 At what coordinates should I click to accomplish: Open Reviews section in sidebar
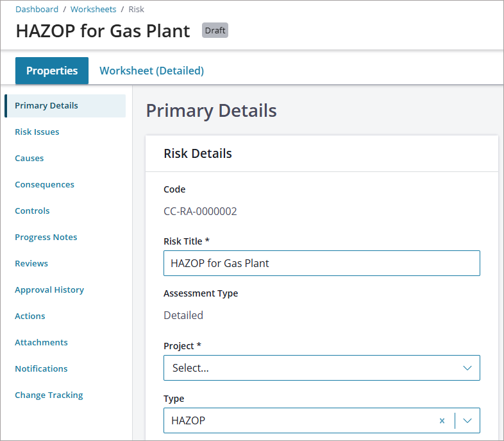[31, 263]
